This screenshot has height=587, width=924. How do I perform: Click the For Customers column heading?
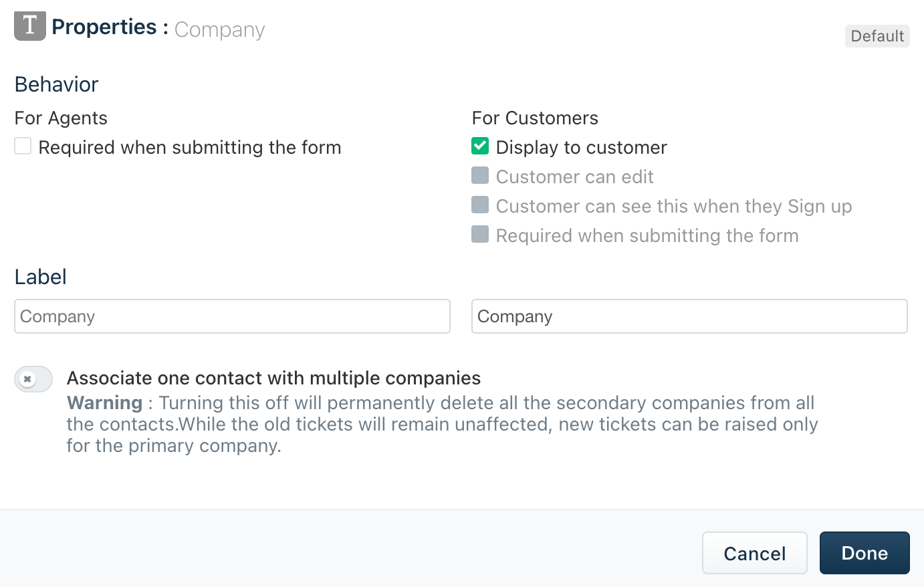pos(535,118)
